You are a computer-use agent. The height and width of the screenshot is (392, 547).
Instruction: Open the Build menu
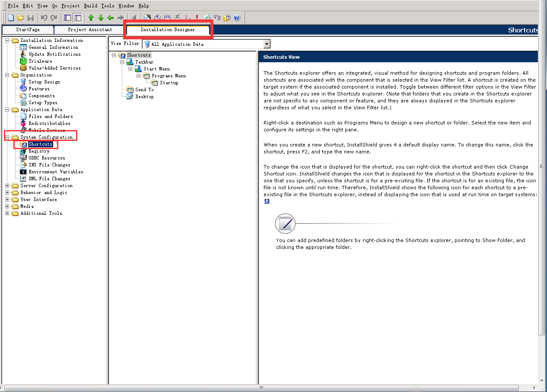(x=90, y=6)
